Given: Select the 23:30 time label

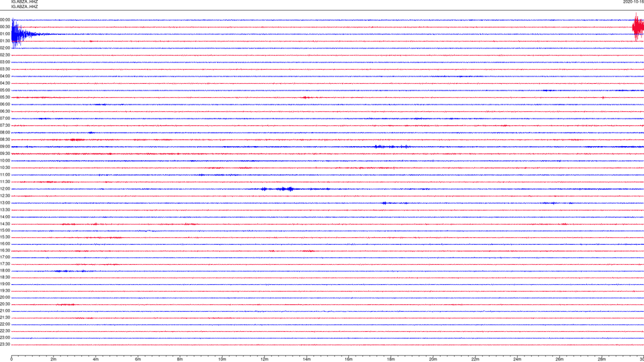Looking at the screenshot, I should click(5, 345).
